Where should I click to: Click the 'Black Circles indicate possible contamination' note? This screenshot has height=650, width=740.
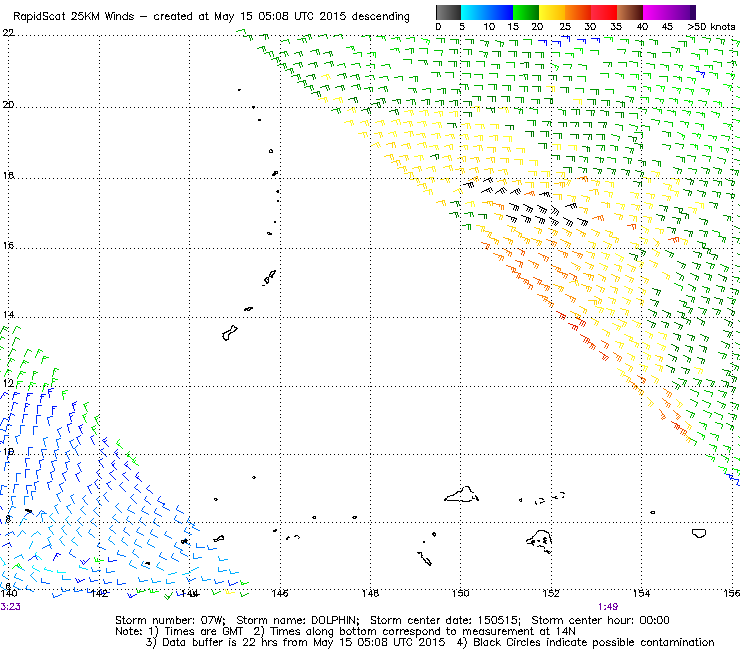594,642
